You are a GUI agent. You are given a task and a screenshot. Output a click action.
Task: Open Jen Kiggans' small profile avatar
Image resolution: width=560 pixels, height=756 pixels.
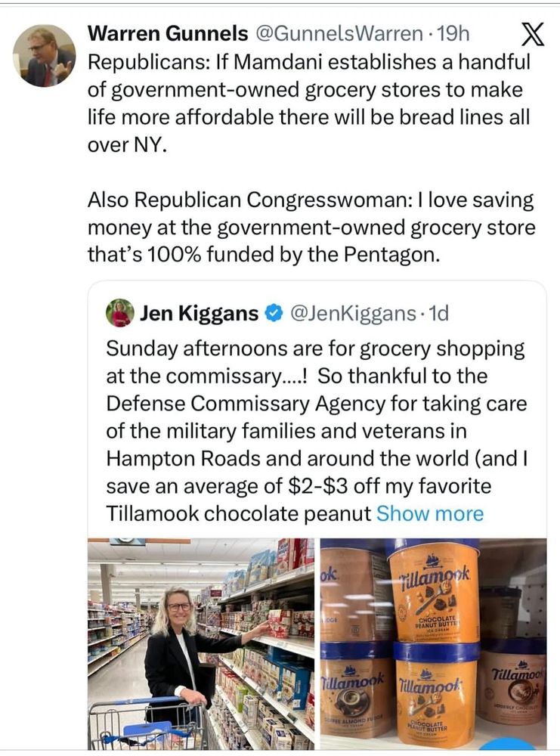point(119,313)
